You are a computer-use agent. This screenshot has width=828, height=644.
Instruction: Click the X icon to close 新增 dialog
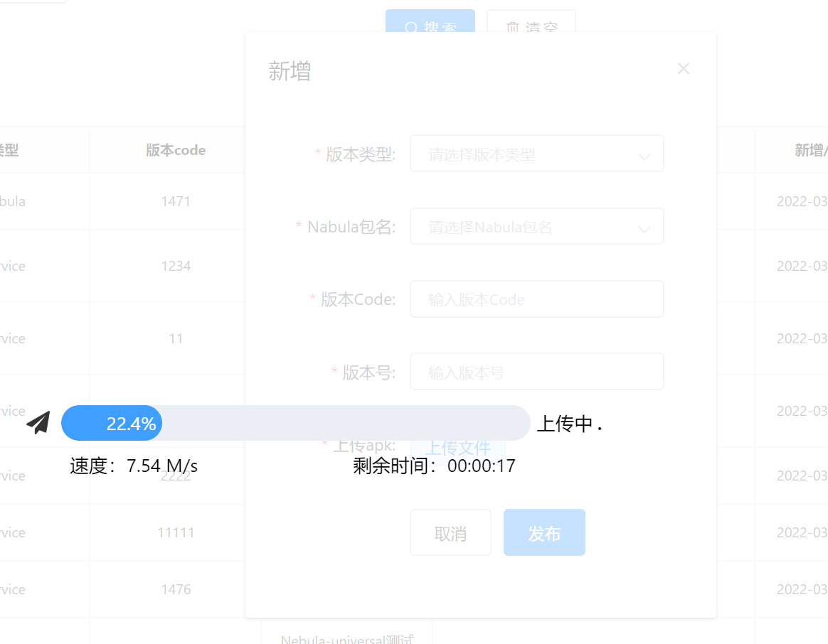[683, 68]
